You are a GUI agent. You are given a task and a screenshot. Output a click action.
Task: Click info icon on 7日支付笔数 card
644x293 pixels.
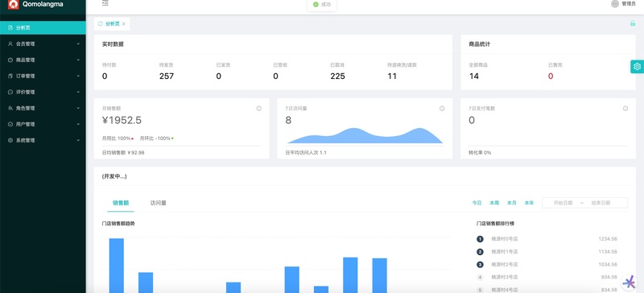pyautogui.click(x=625, y=109)
